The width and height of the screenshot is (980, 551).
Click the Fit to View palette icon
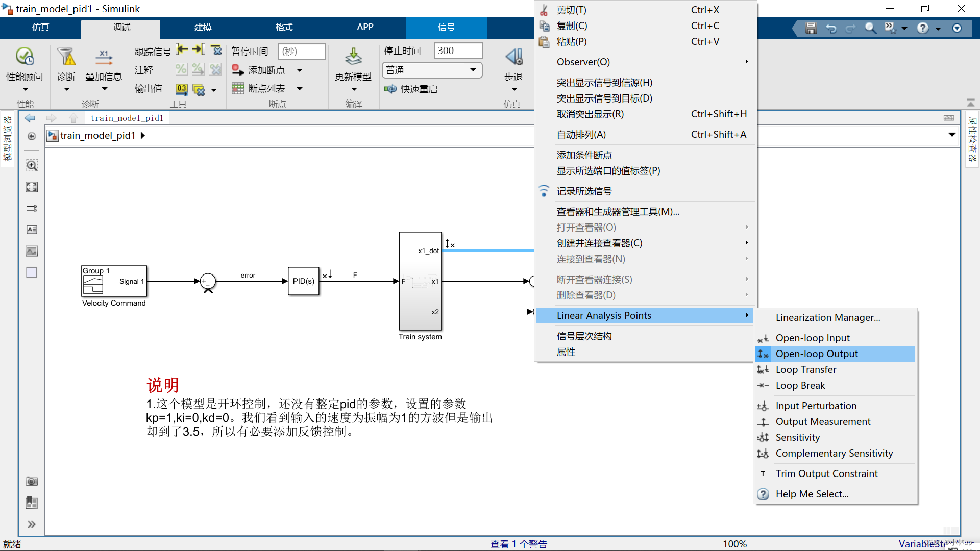tap(32, 187)
